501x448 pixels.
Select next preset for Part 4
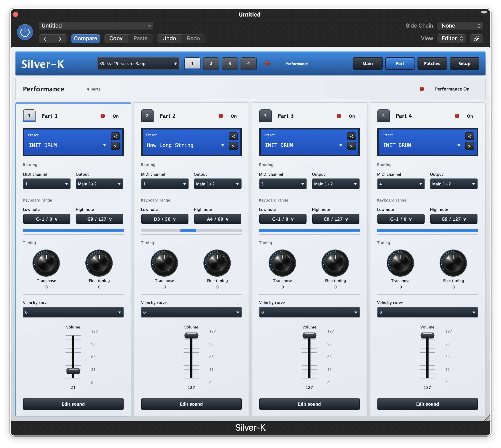pos(469,146)
